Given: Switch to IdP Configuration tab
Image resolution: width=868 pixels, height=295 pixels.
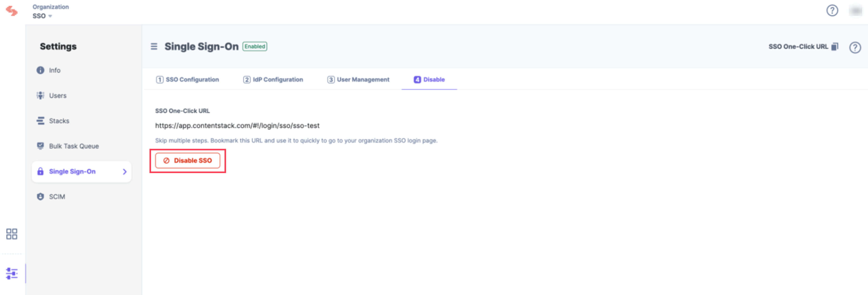Looking at the screenshot, I should (273, 80).
